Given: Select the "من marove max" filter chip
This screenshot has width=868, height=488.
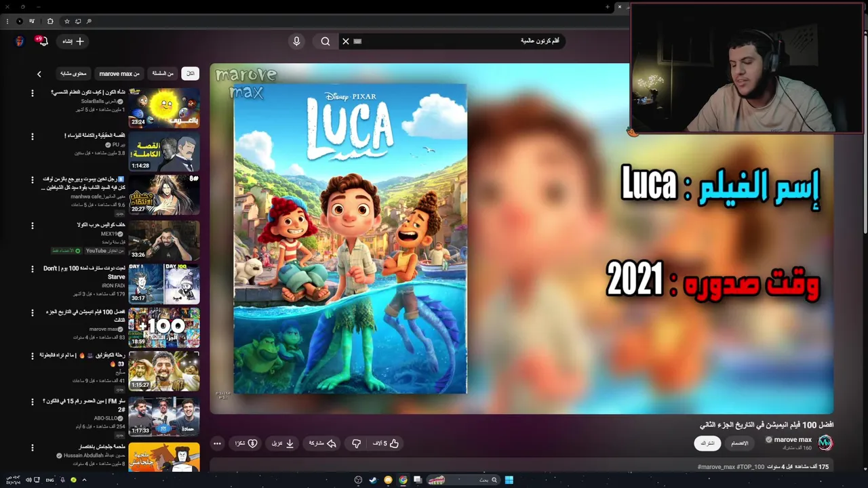Looking at the screenshot, I should pos(119,73).
